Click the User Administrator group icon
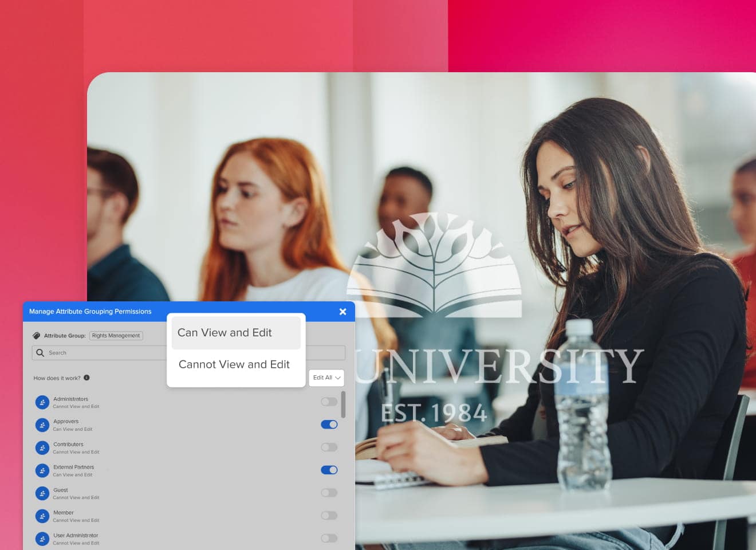This screenshot has height=550, width=756. (42, 538)
